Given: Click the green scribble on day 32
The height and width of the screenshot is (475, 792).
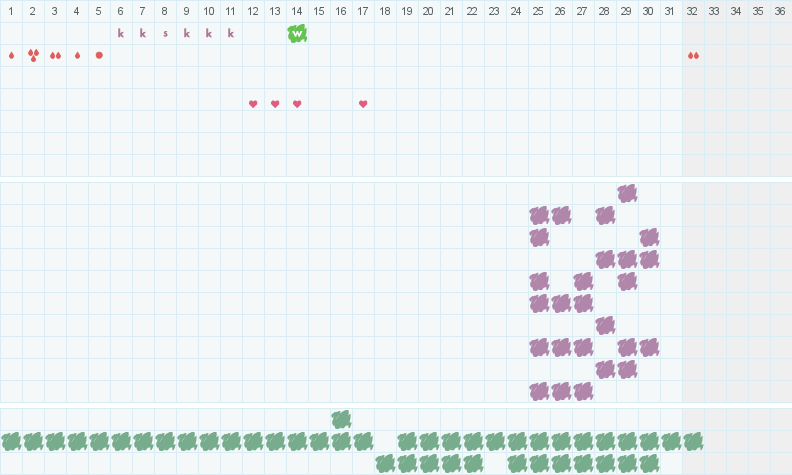Looking at the screenshot, I should pyautogui.click(x=693, y=441).
